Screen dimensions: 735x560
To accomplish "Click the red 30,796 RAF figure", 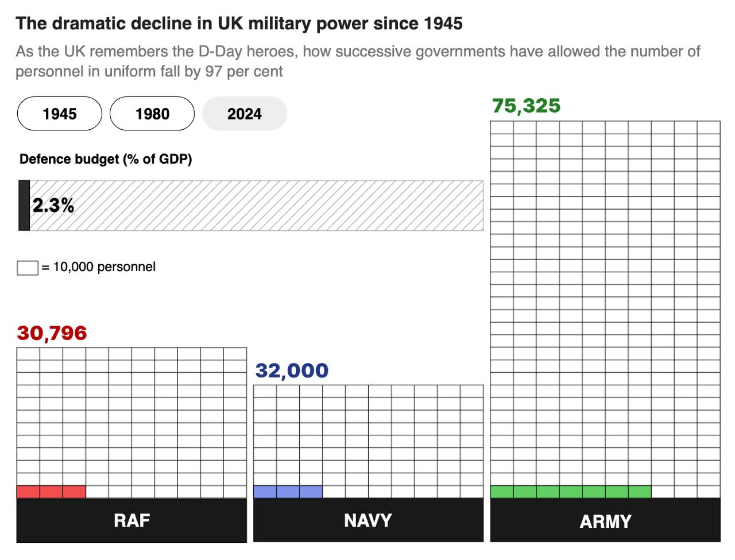I will [x=52, y=333].
